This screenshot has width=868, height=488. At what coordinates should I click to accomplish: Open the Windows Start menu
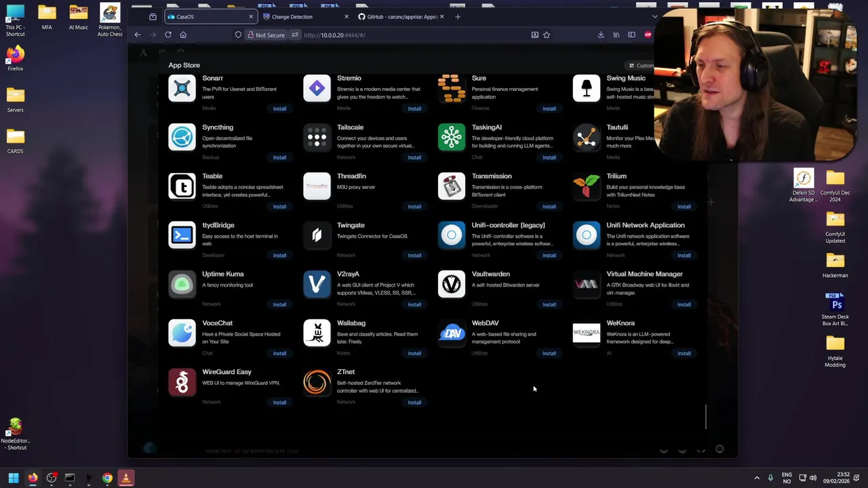coord(13,479)
